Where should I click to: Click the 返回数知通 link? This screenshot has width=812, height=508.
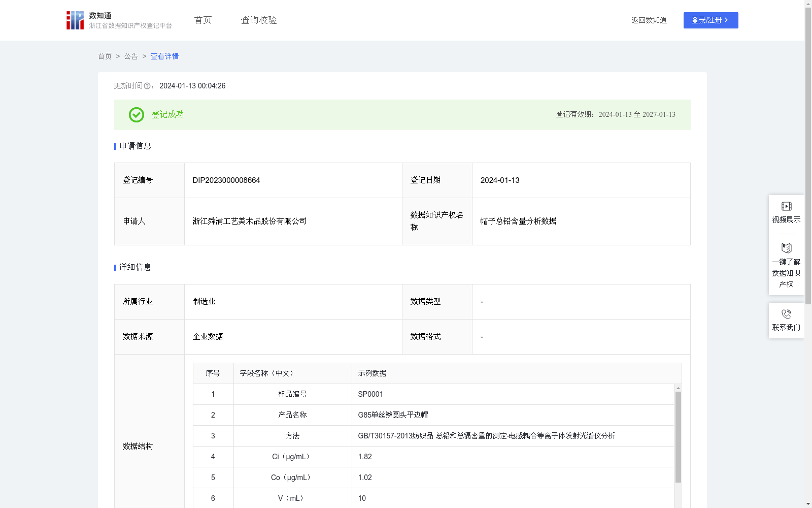pos(649,20)
